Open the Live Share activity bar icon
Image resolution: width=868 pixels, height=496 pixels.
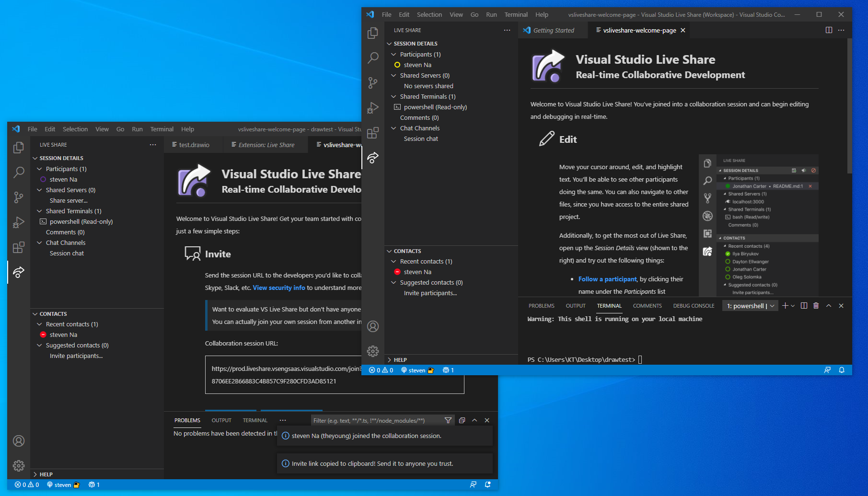click(373, 158)
